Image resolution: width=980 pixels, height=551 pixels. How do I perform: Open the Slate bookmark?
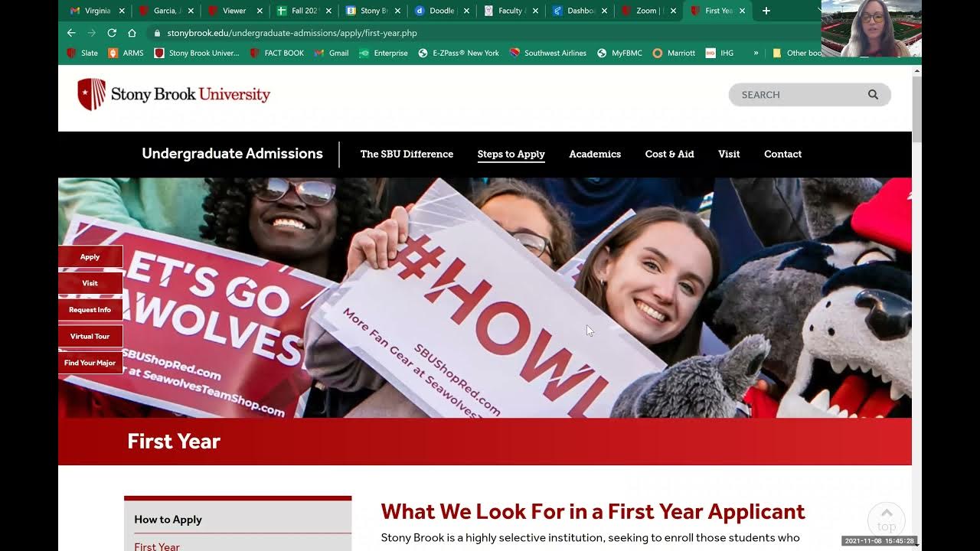pos(83,53)
